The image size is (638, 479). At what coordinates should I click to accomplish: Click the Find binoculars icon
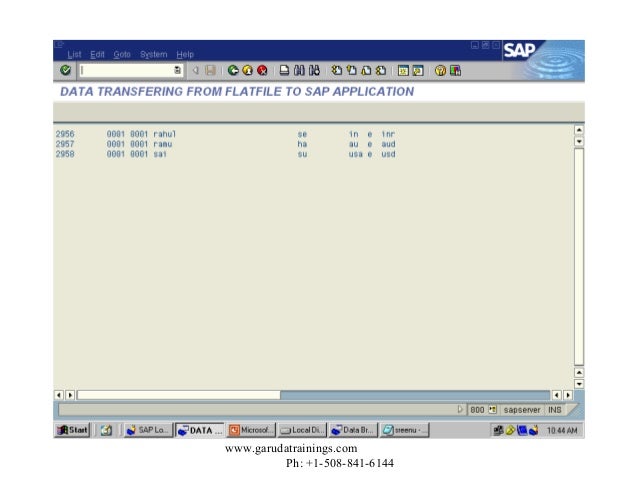pyautogui.click(x=299, y=70)
